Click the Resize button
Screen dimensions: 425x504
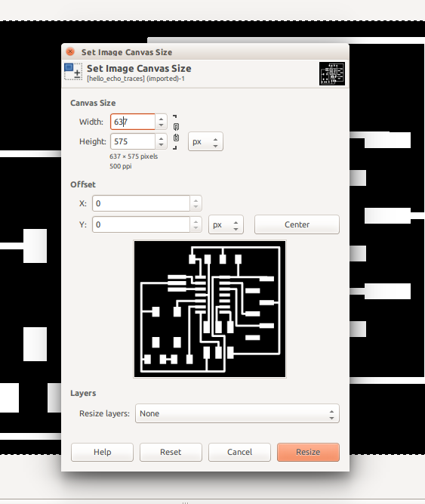coord(308,453)
